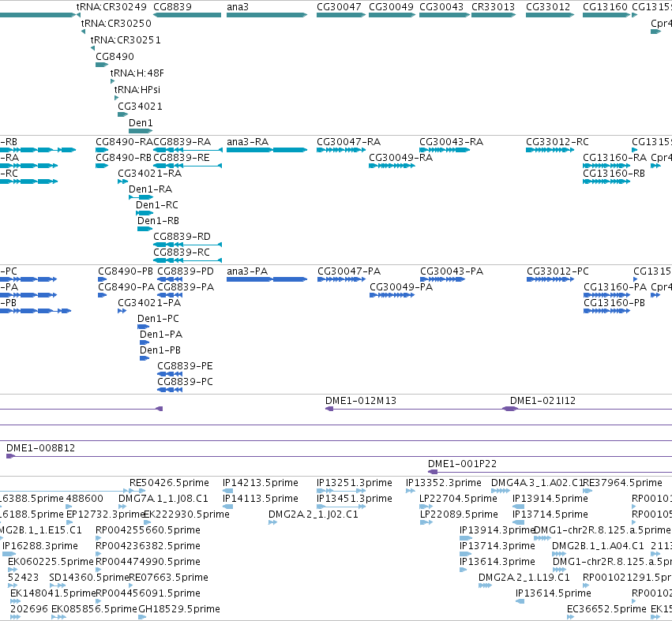672x621 pixels.
Task: Open the CG33012-RC transcript
Action: (x=550, y=150)
